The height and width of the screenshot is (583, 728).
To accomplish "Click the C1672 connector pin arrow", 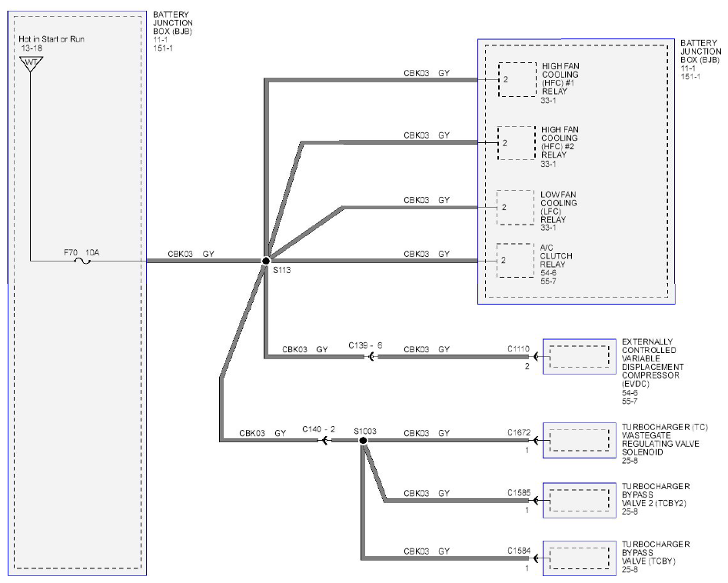I will click(536, 441).
